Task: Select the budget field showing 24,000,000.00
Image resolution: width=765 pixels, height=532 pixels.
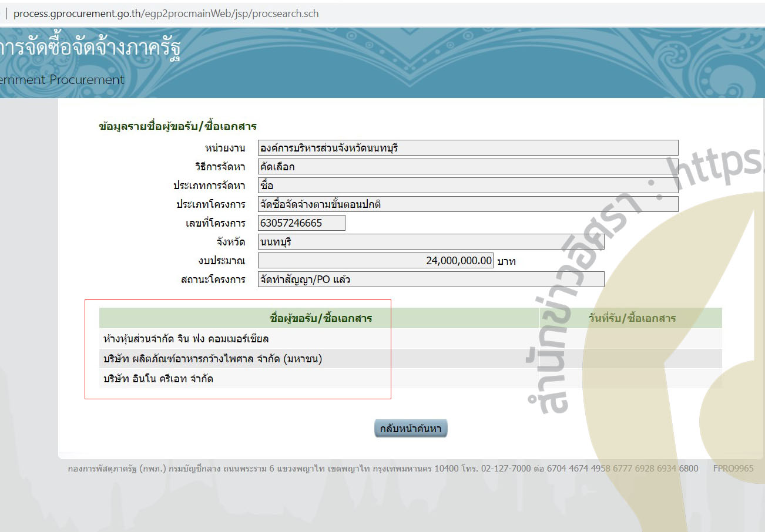Action: point(375,261)
